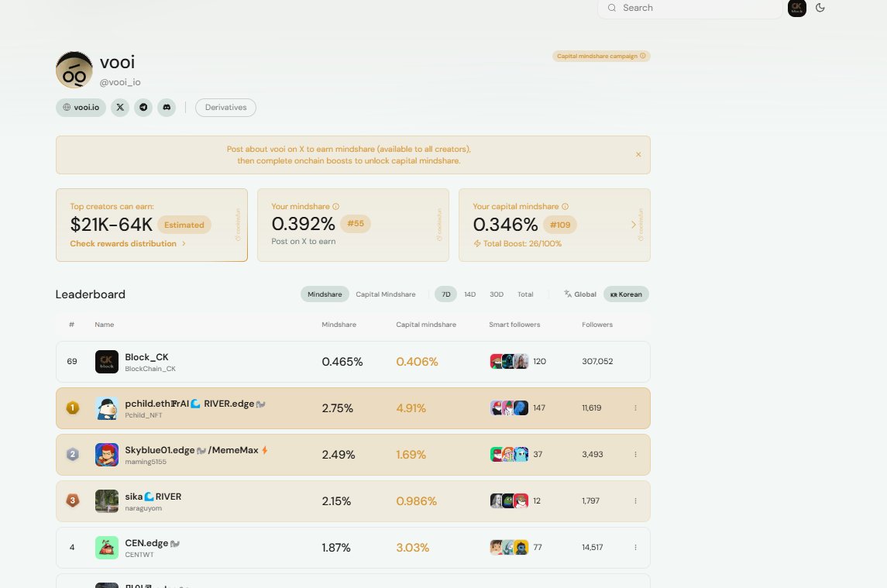887x588 pixels.
Task: Open the X (Twitter) social link icon
Action: tap(120, 108)
